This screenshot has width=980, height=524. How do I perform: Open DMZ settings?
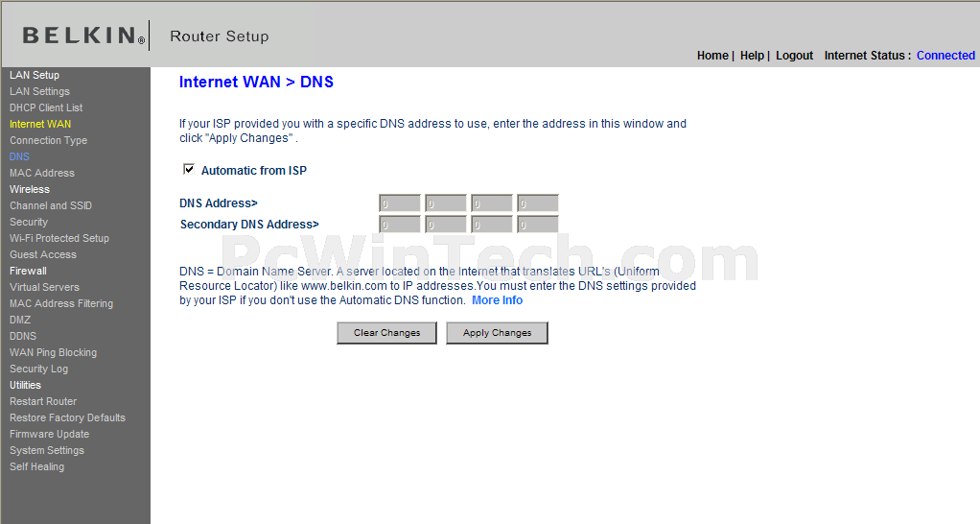[20, 320]
